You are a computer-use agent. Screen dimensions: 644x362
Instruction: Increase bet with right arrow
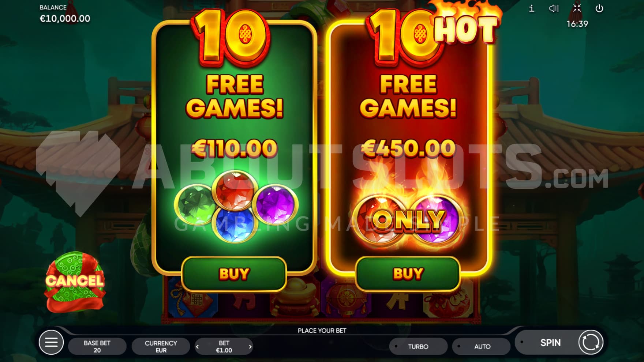click(250, 347)
